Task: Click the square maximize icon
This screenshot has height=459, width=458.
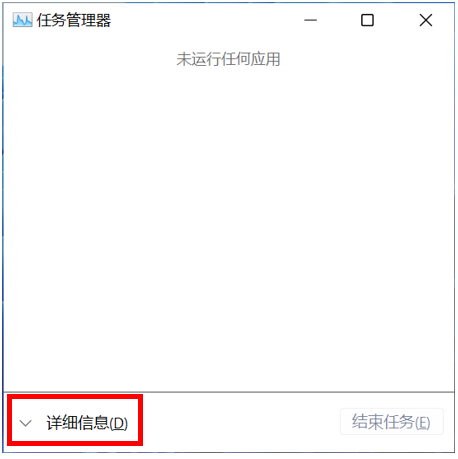Action: 367,20
